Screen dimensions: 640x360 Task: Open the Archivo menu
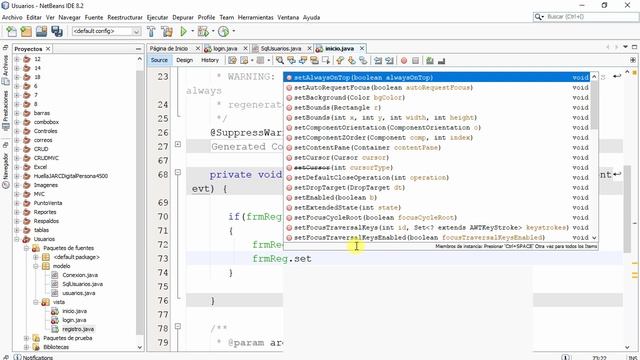(12, 18)
